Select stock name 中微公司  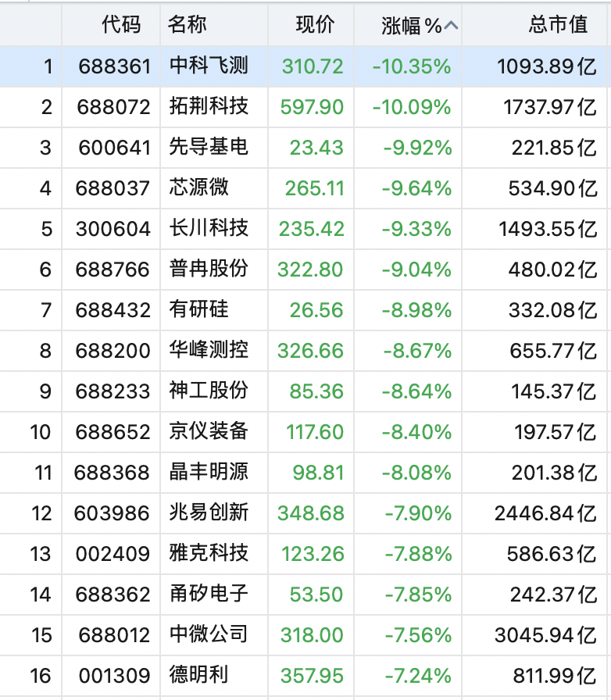coord(209,635)
